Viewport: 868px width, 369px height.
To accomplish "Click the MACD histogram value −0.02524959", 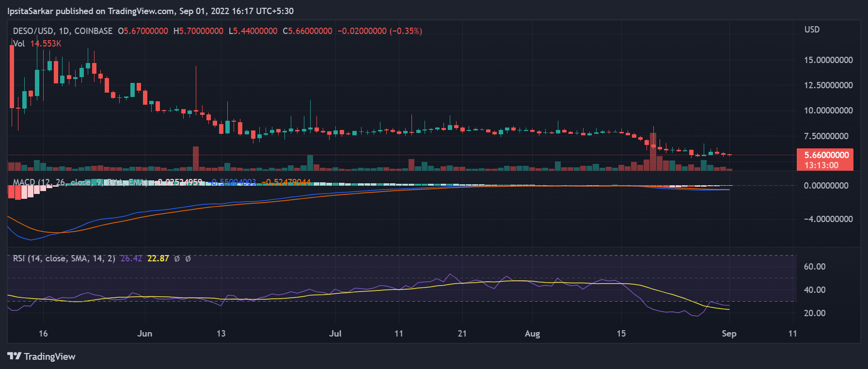I will (179, 182).
